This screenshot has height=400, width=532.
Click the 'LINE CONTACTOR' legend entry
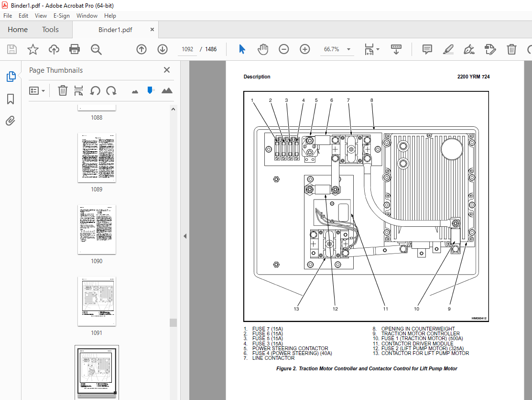(x=273, y=358)
